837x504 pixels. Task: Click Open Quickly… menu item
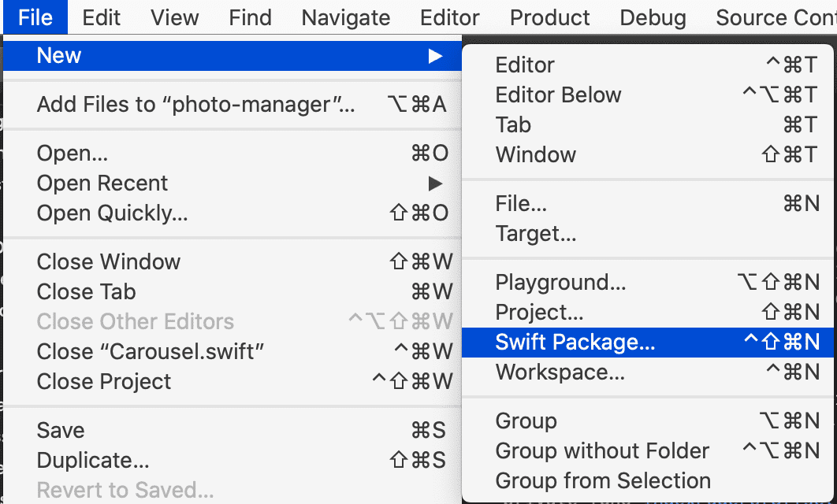232,213
